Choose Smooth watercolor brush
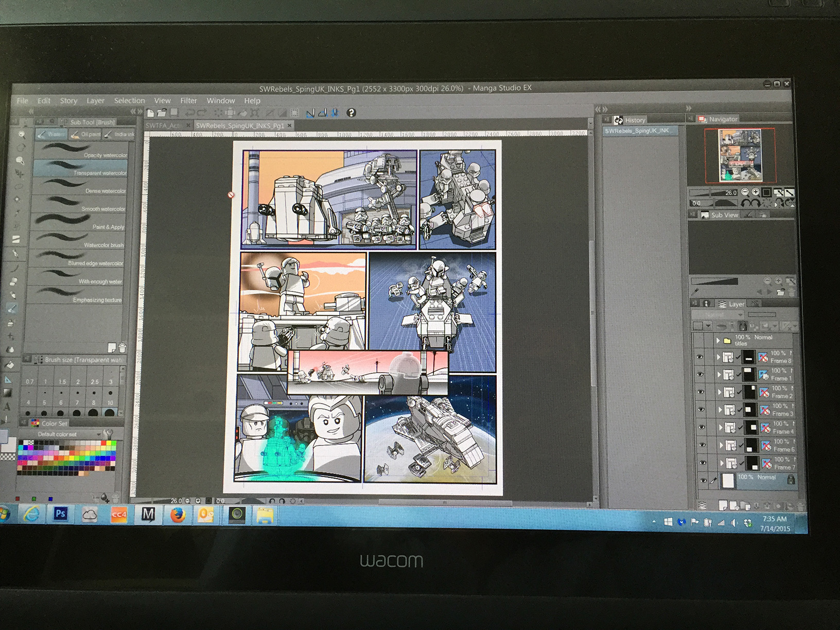Image resolution: width=840 pixels, height=630 pixels. (x=79, y=204)
